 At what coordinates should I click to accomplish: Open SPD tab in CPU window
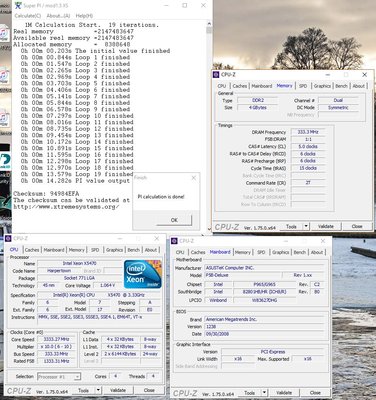point(95,250)
